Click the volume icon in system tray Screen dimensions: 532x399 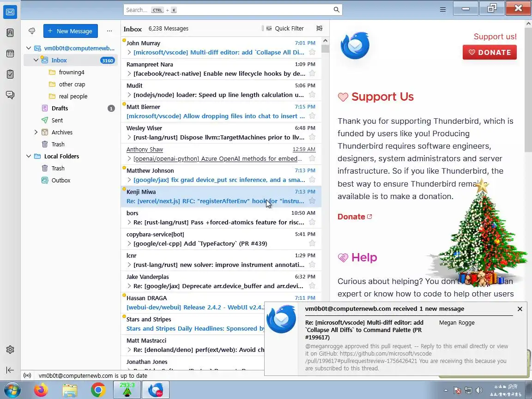click(x=479, y=390)
